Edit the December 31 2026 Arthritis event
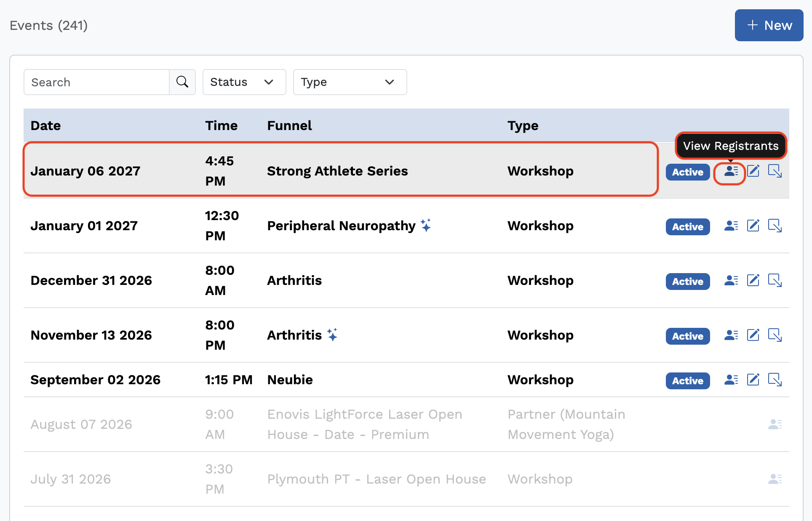812x521 pixels. [753, 280]
